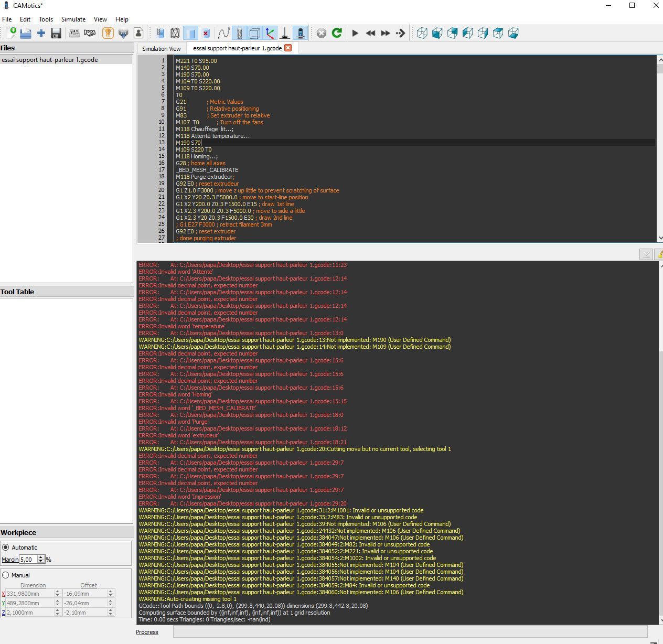This screenshot has height=644, width=663.
Task: Select the first isometric cube view icon
Action: [422, 33]
